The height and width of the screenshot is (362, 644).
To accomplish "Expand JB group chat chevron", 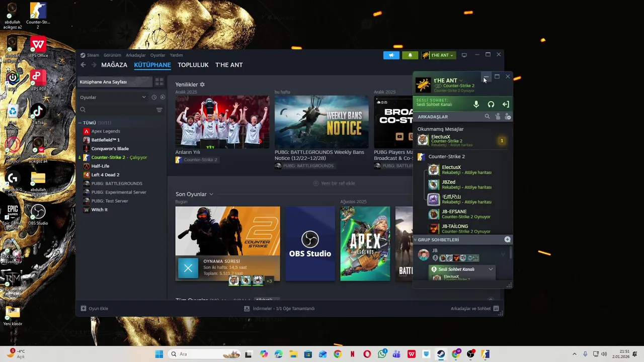I will click(503, 254).
